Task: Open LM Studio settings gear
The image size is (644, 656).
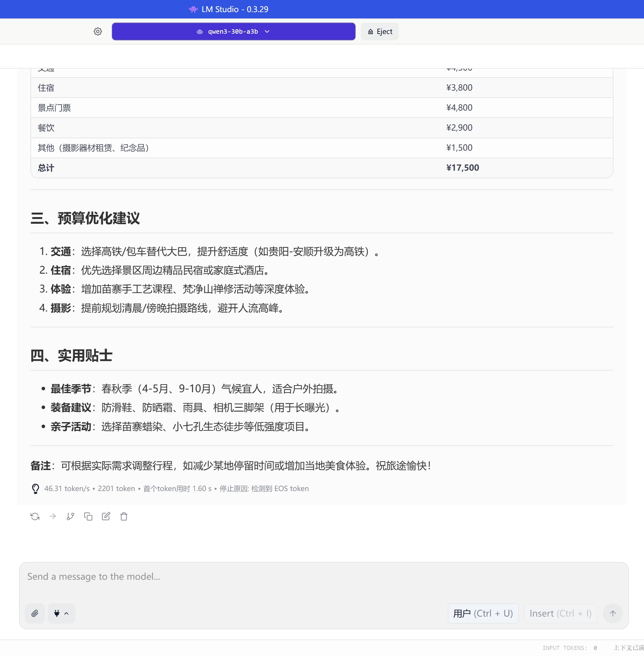Action: (x=98, y=31)
